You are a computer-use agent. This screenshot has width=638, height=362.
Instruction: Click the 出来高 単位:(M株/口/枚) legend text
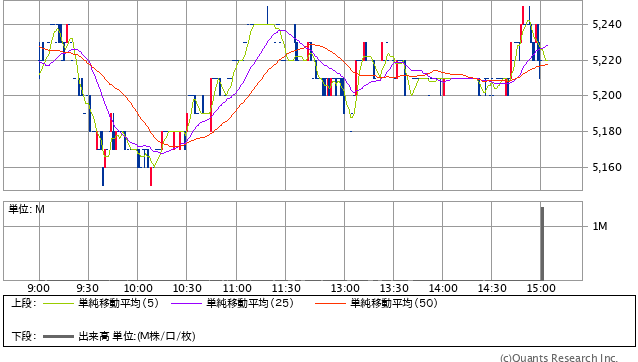[137, 336]
